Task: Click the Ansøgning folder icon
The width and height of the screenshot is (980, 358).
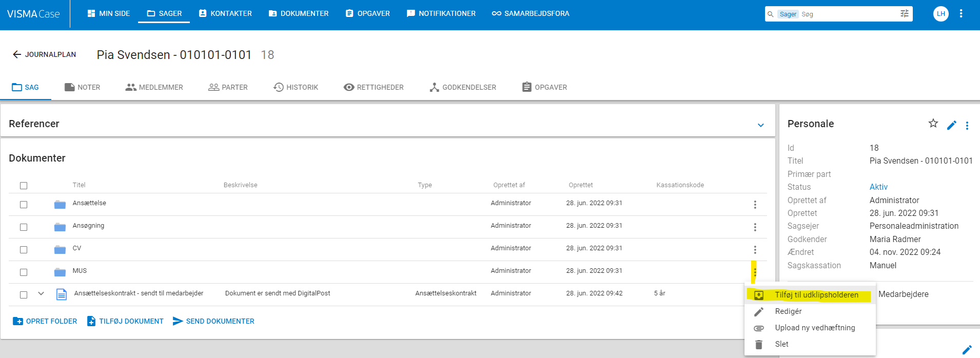Action: [x=60, y=227]
